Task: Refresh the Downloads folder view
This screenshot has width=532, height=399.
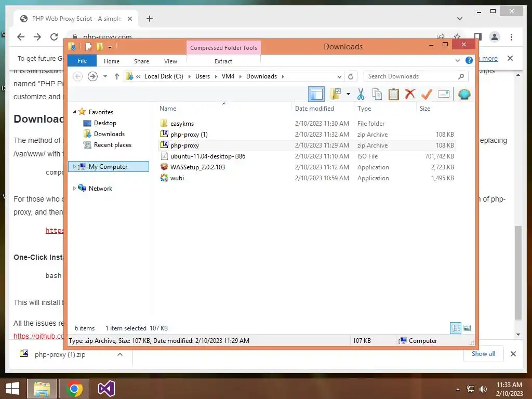Action: [x=351, y=76]
